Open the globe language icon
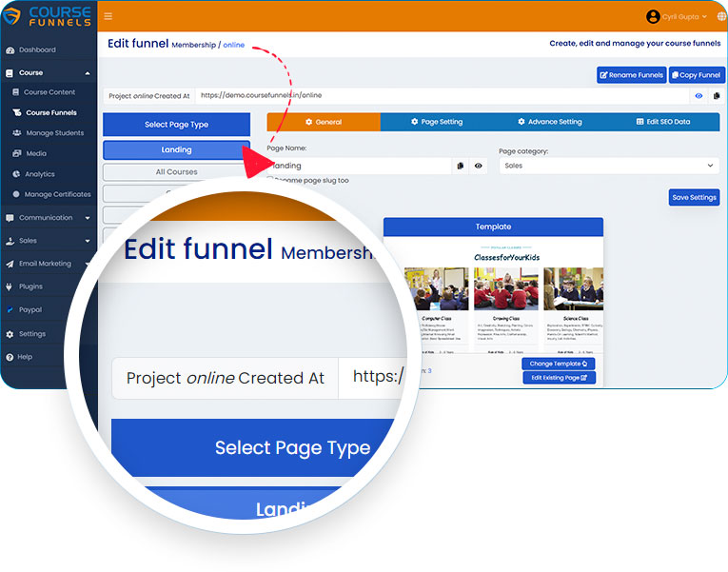Image resolution: width=728 pixels, height=572 pixels. tap(721, 17)
